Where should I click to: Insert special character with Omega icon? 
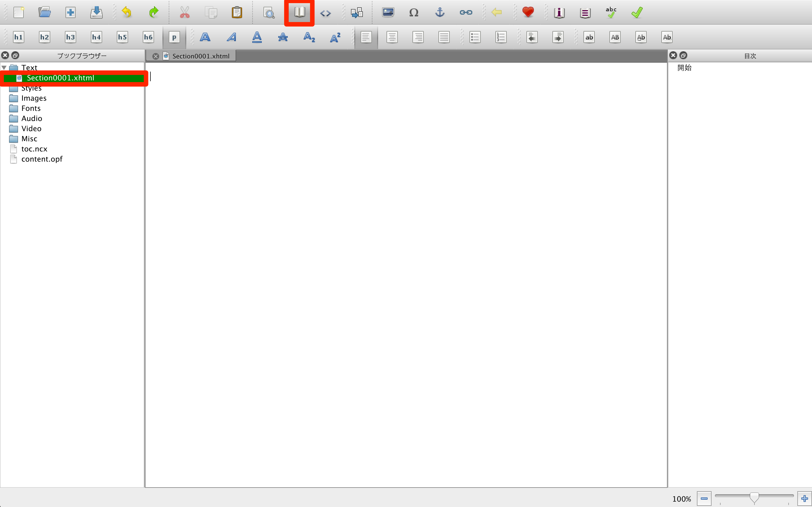pyautogui.click(x=414, y=13)
